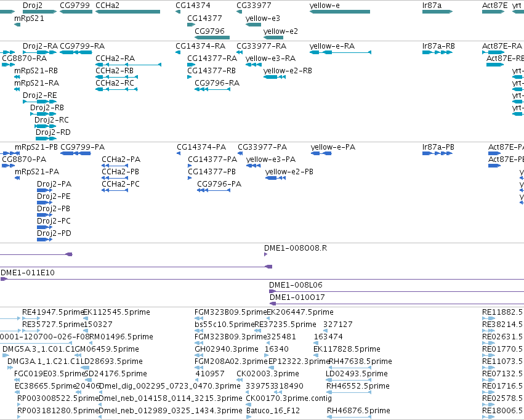524x420 pixels.
Task: Click the CCHa2-RA transcript label
Action: (115, 58)
